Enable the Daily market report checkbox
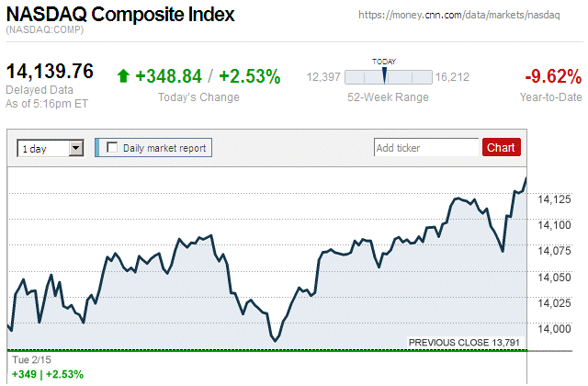The width and height of the screenshot is (588, 386). (x=113, y=147)
